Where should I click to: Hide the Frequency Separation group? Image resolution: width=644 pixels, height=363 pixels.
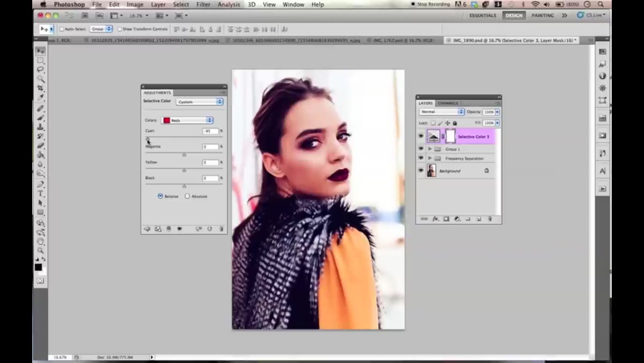coord(421,158)
